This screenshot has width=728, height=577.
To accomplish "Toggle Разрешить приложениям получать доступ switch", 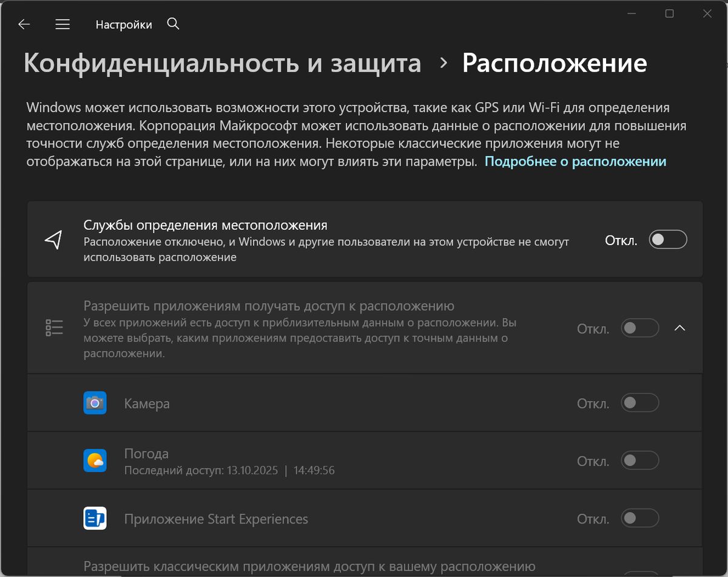I will tap(639, 327).
